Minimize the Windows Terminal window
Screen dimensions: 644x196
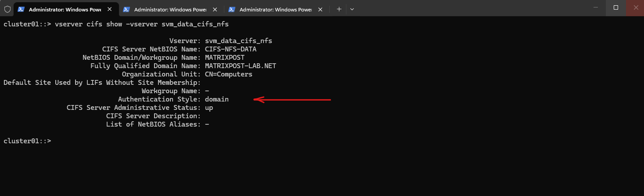pyautogui.click(x=595, y=7)
